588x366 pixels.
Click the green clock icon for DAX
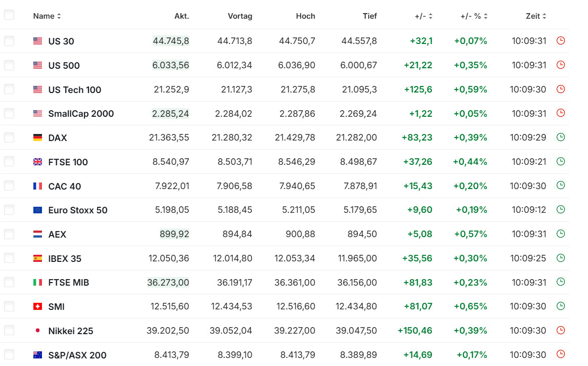point(560,138)
